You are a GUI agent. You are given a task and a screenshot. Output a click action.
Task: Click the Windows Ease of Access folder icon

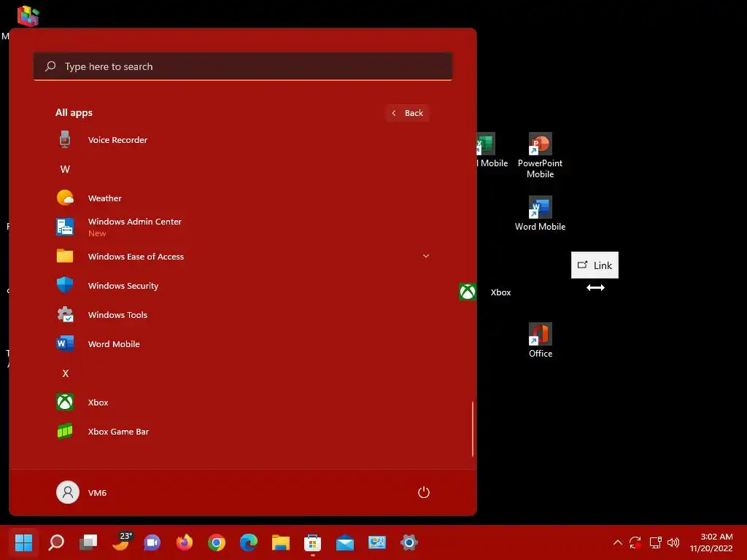(x=65, y=256)
